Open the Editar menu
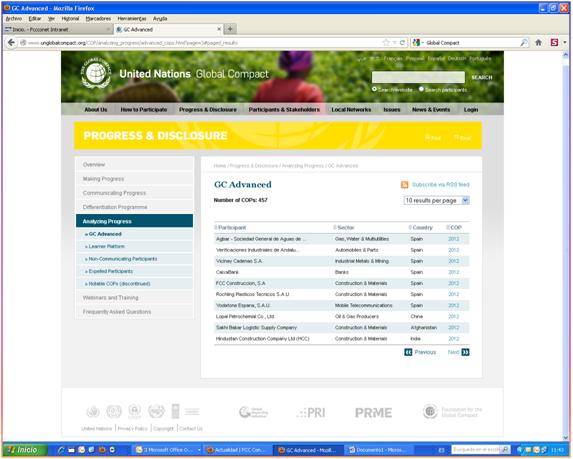 tap(35, 19)
